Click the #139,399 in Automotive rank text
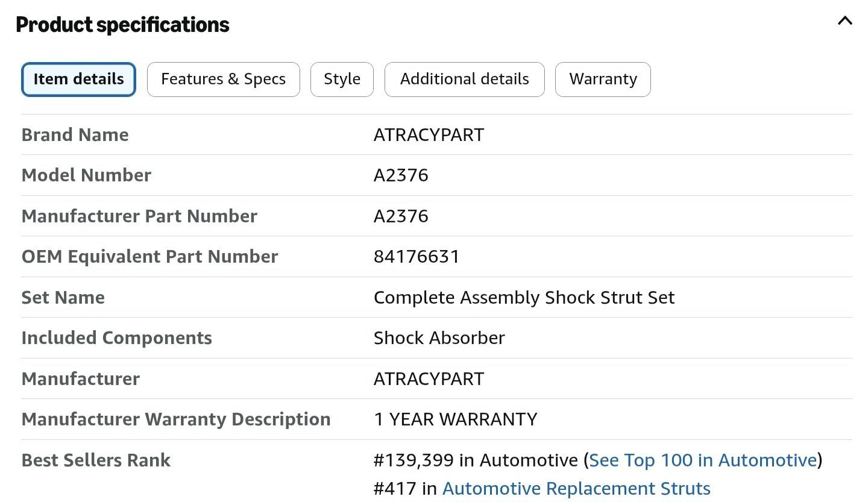Image resolution: width=868 pixels, height=502 pixels. [x=476, y=460]
